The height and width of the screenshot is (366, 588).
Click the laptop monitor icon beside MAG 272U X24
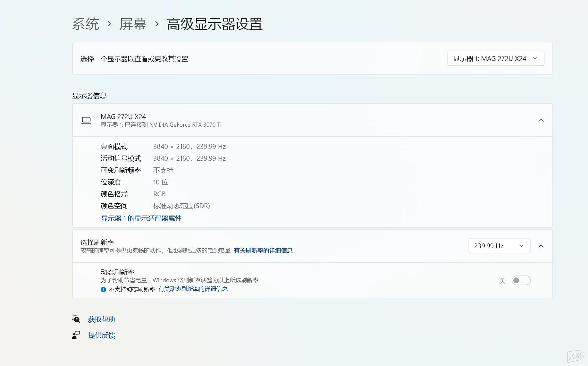86,120
